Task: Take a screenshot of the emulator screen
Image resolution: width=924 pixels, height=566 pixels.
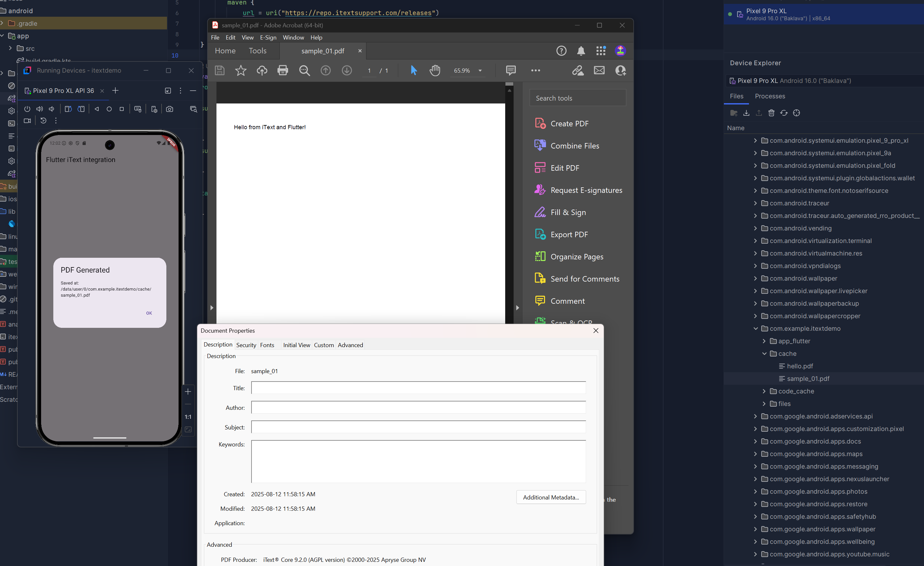Action: tap(170, 109)
